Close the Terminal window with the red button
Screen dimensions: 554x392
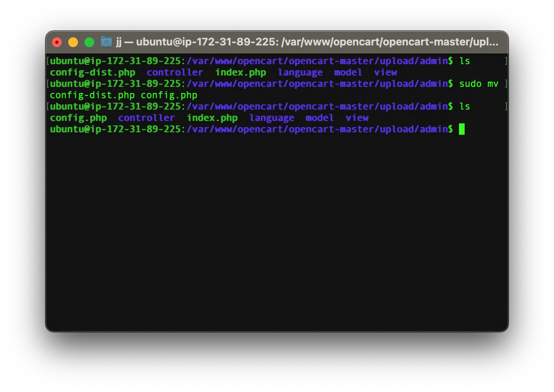pos(57,42)
